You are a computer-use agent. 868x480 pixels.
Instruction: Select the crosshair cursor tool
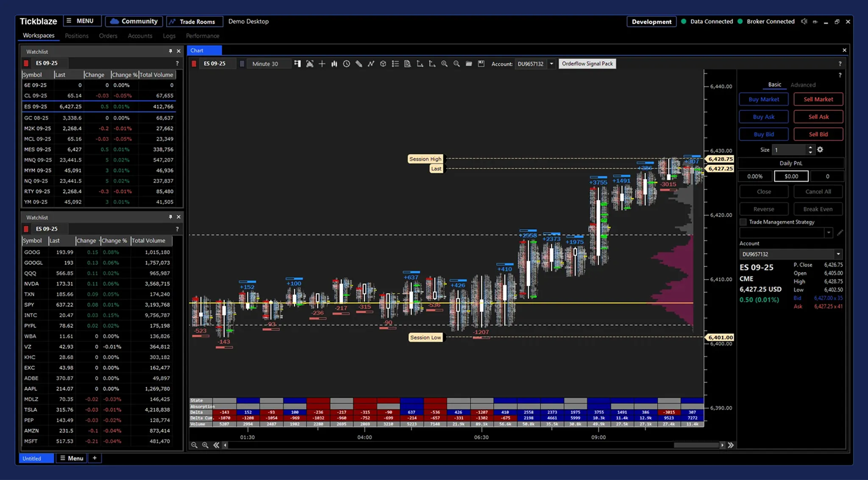coord(322,64)
